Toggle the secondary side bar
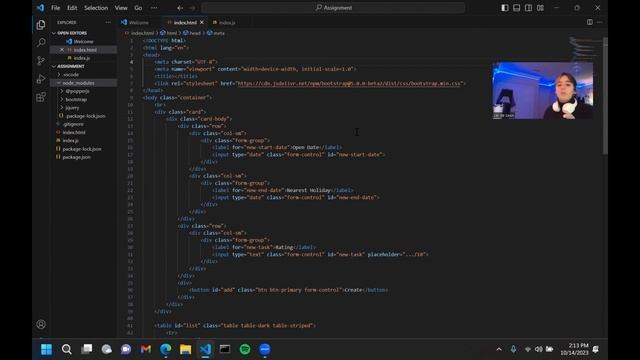 (x=529, y=8)
